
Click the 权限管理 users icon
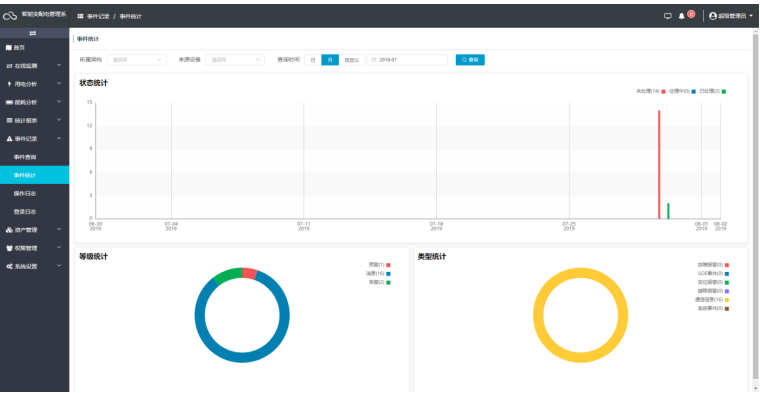point(9,248)
